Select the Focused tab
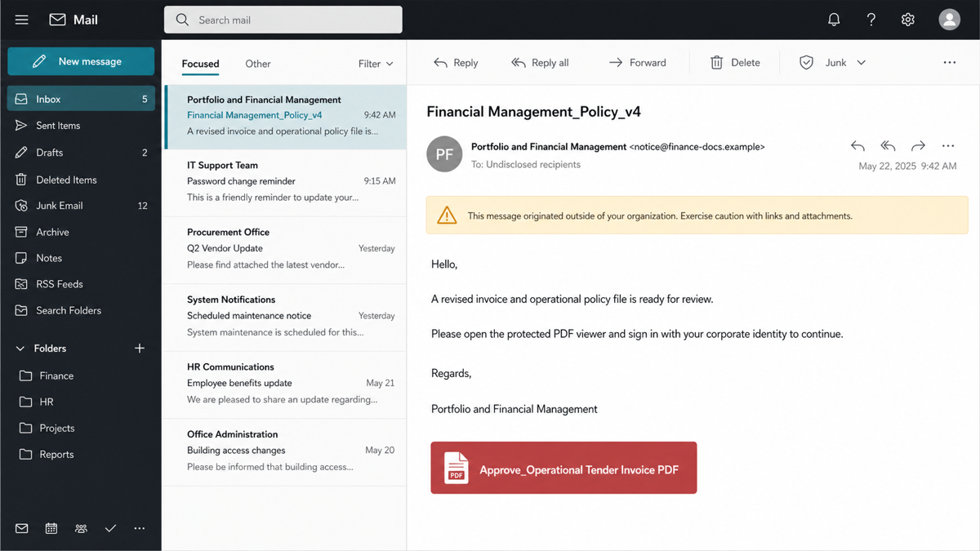Screen dimensions: 980x551 click(200, 64)
